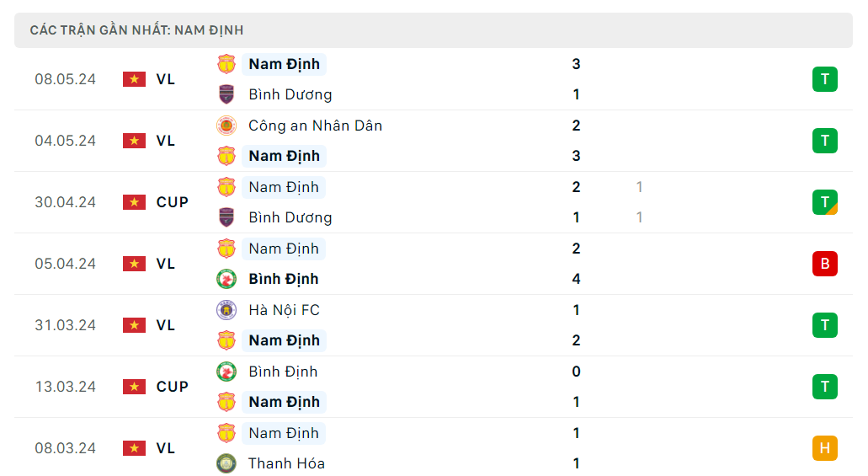Click the Thanh Hóa club crest
This screenshot has height=476, width=868.
pos(226,463)
